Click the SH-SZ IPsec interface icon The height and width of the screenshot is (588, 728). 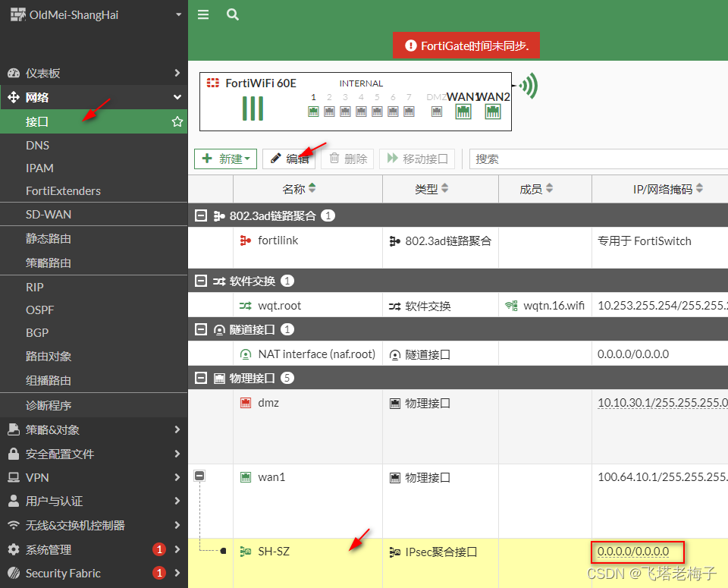245,552
